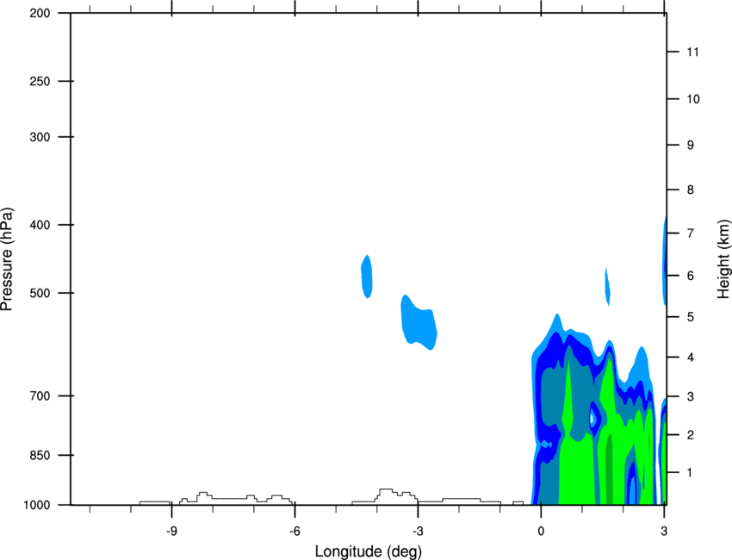The width and height of the screenshot is (732, 560).
Task: Click the 9 km height label
Action: tap(690, 145)
